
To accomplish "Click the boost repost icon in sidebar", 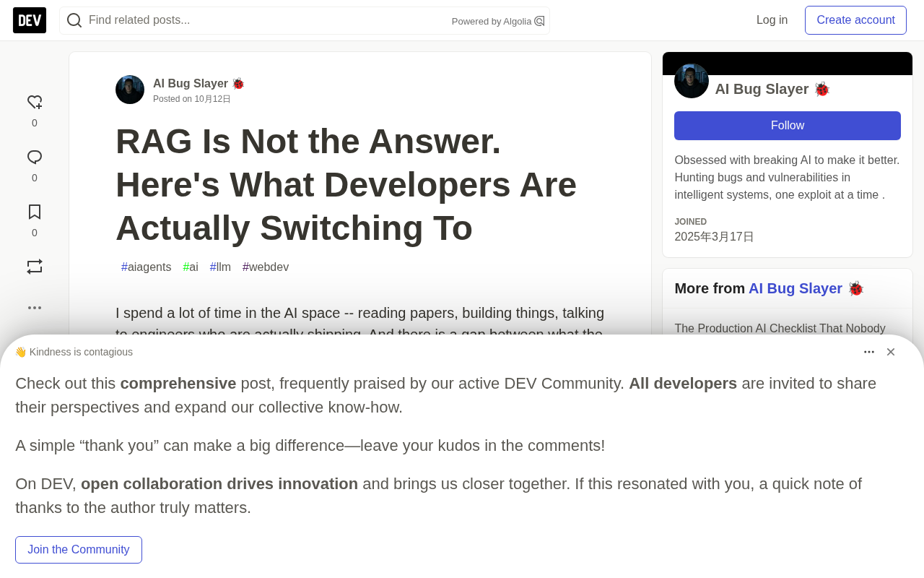I will pos(35,267).
